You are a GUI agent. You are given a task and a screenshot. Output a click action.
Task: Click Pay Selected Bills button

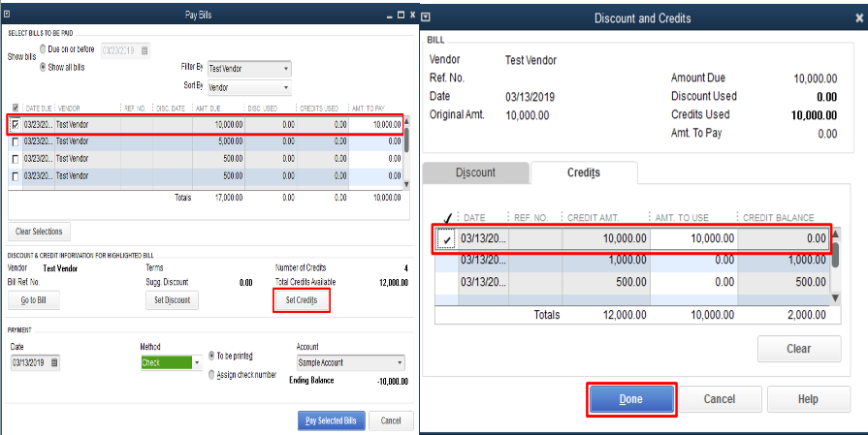click(x=331, y=420)
